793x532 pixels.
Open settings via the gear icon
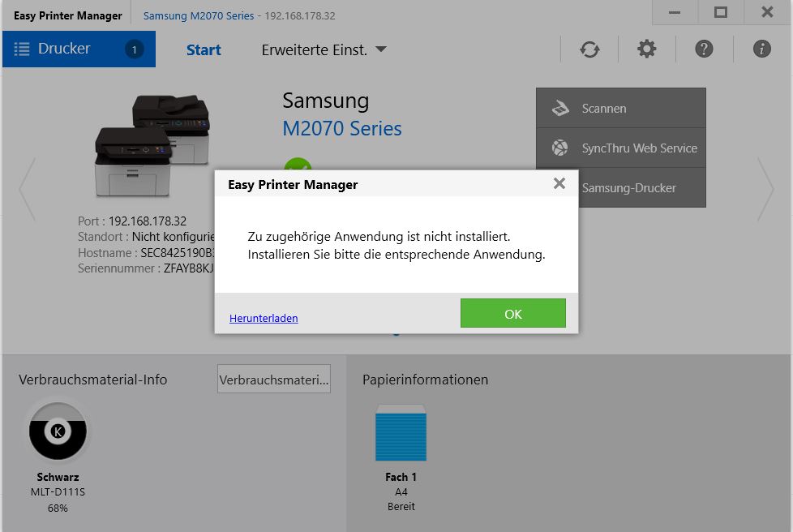[x=647, y=49]
